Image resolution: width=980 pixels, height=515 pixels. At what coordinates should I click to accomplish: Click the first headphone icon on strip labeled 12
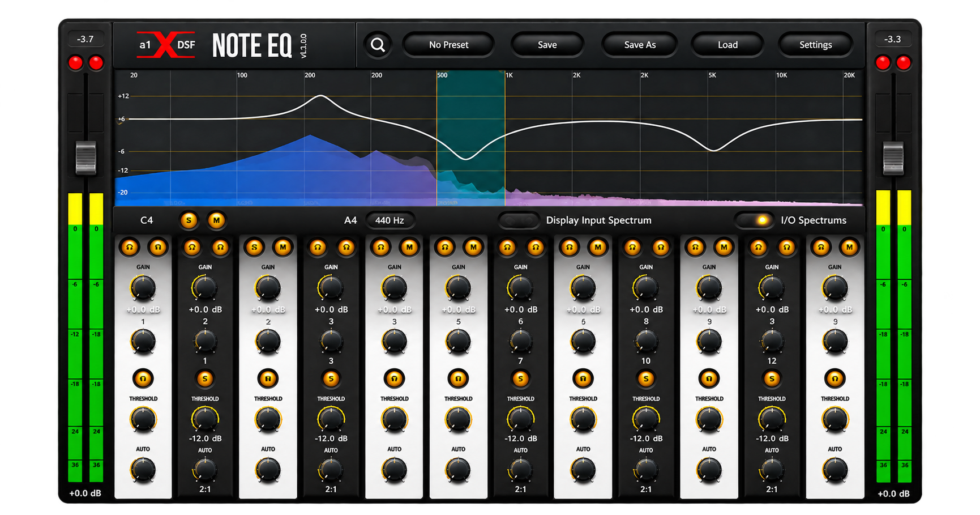click(758, 247)
